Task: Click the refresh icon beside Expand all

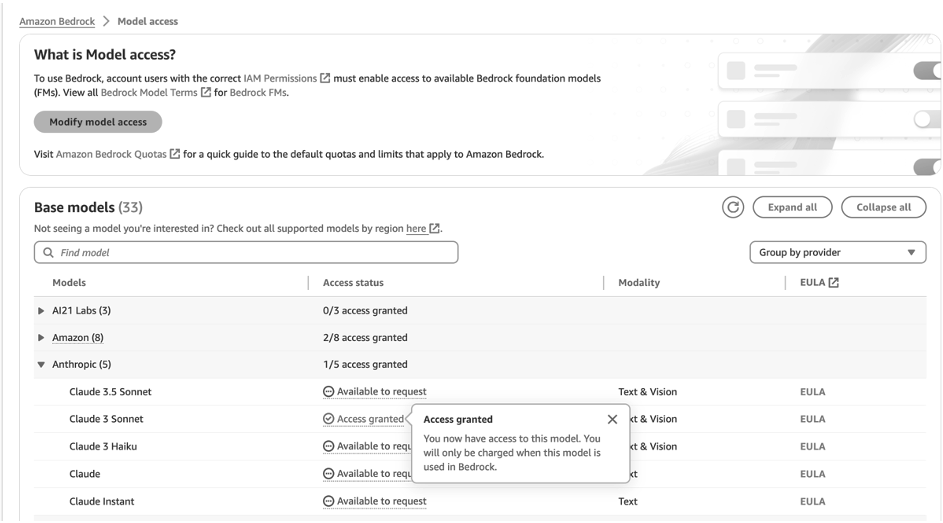Action: point(733,207)
